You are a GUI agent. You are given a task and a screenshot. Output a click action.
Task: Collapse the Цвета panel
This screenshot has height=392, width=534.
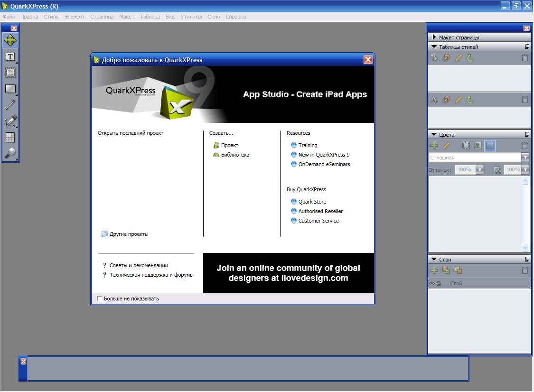click(x=434, y=134)
